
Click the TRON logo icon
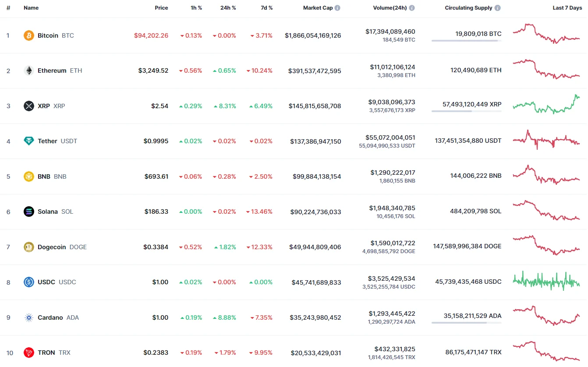coord(29,353)
